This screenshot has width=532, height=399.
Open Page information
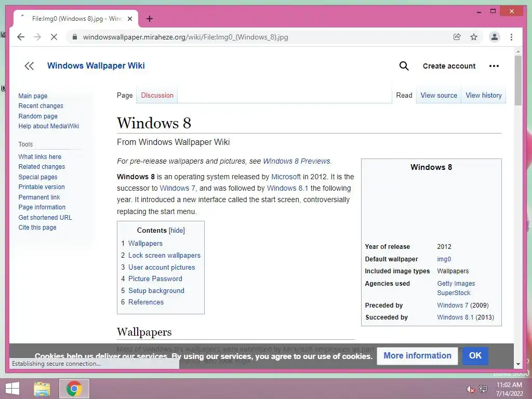(42, 207)
